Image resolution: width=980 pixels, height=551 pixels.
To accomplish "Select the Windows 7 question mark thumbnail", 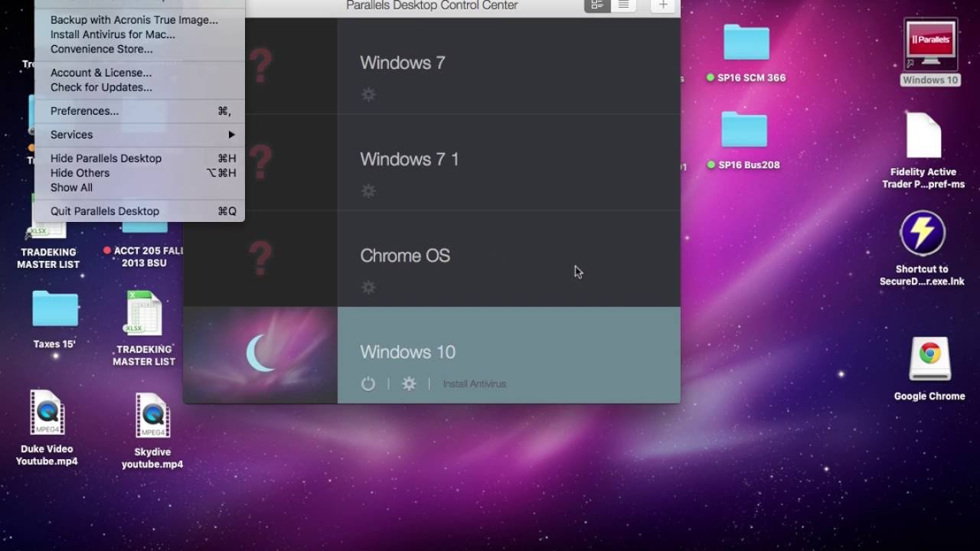I will click(260, 66).
